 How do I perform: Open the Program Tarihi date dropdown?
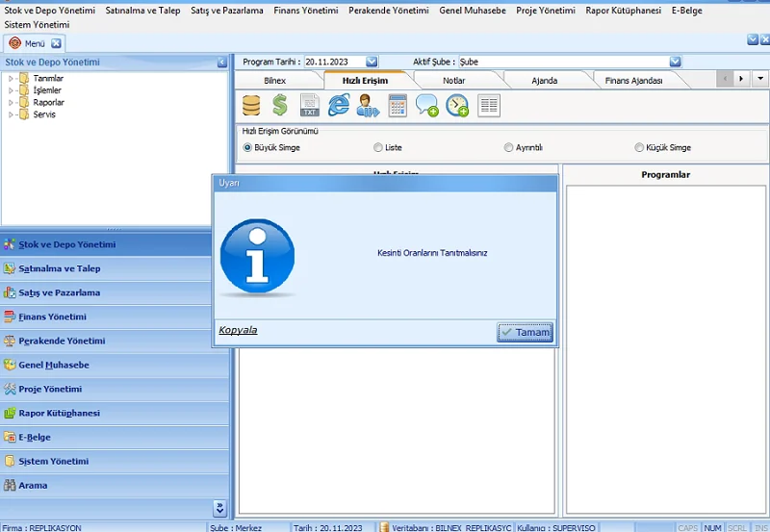[x=372, y=62]
